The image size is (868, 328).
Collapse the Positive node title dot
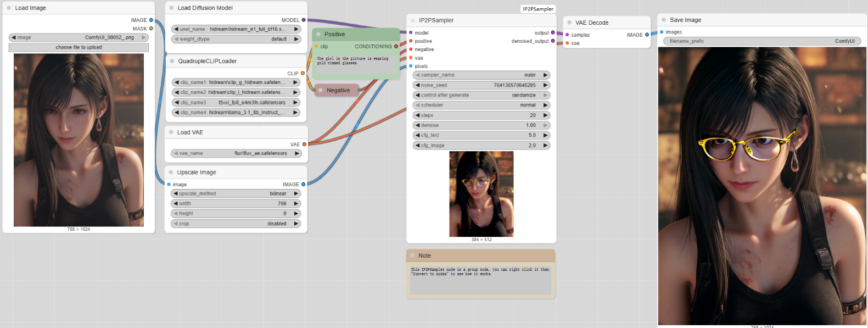point(318,34)
